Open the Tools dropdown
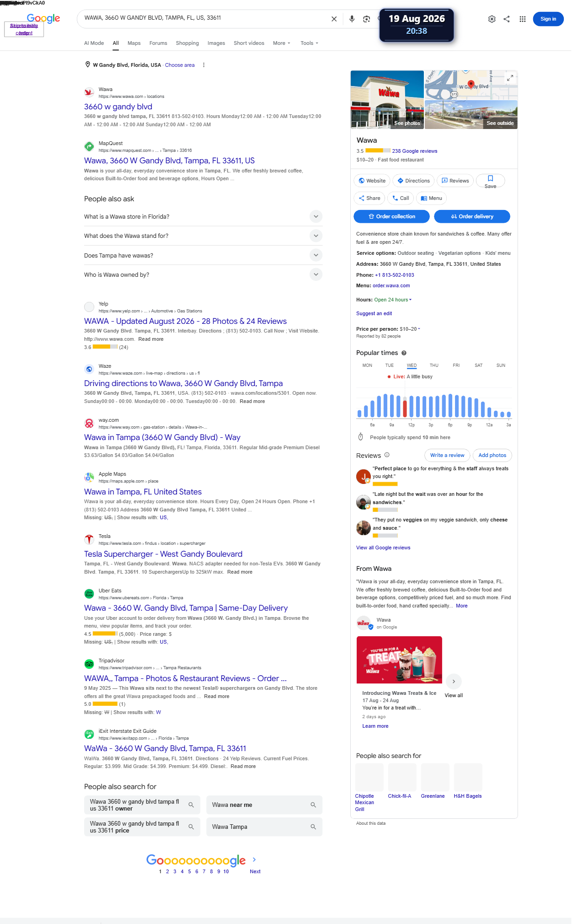Screen dimensions: 578x924 [309, 43]
